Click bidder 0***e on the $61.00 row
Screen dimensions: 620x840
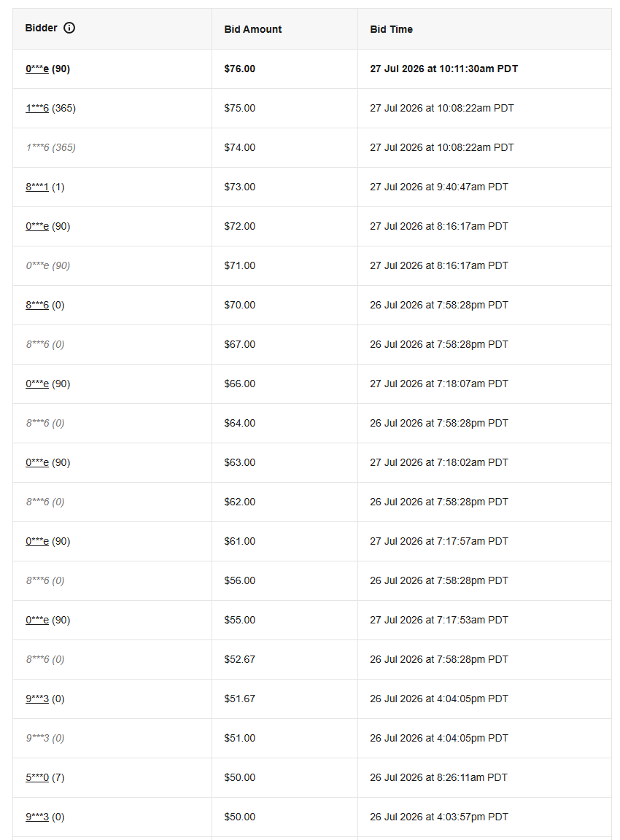[37, 541]
